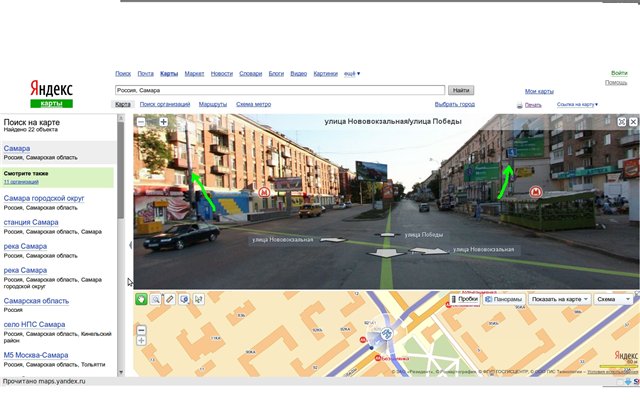Open the Почта service link

(x=145, y=73)
